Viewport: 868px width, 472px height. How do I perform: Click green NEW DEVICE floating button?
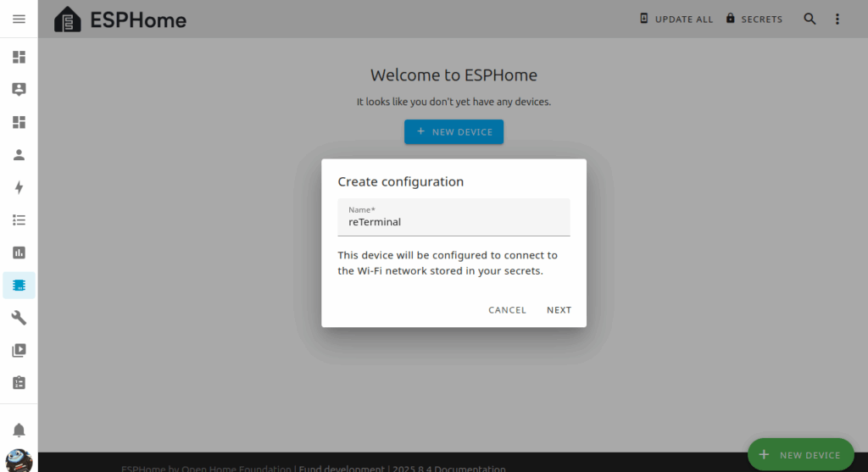coord(800,455)
